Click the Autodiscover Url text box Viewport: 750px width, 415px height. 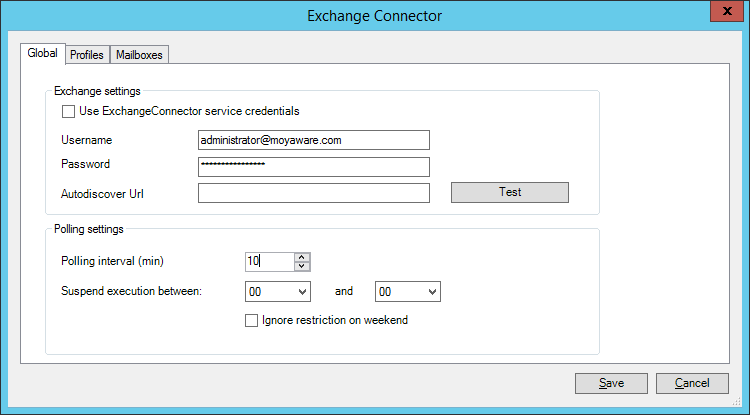pyautogui.click(x=314, y=193)
